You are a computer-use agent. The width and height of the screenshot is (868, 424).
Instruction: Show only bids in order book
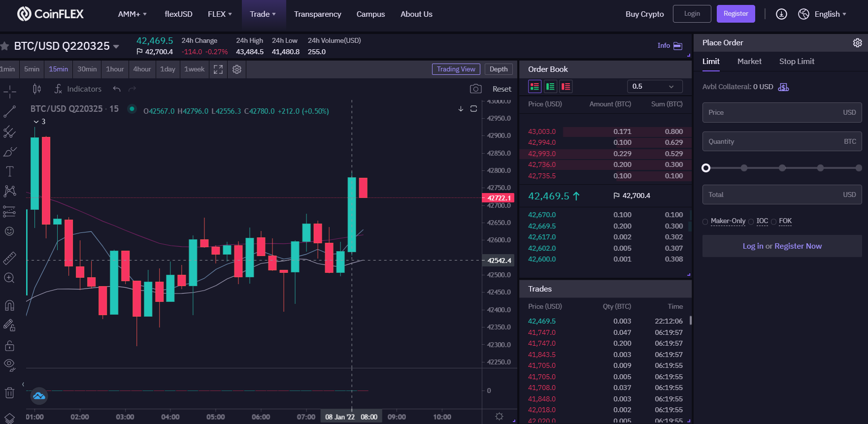point(551,87)
